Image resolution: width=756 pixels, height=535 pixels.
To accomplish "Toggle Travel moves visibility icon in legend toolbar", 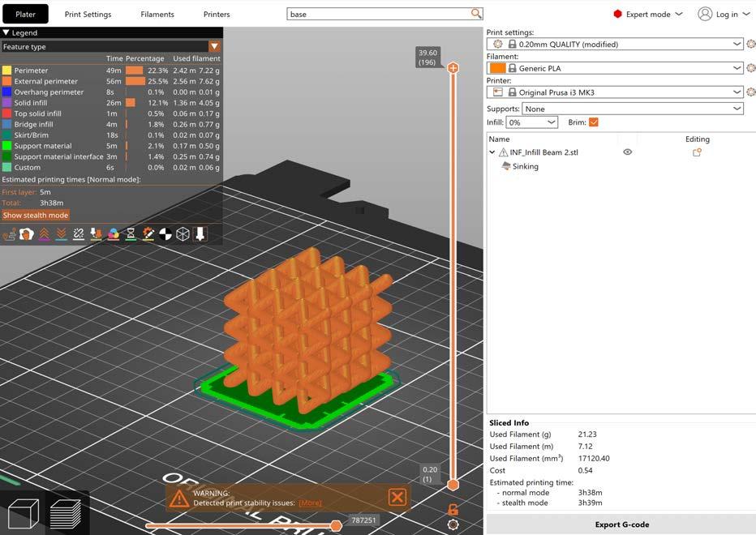I will (x=9, y=235).
